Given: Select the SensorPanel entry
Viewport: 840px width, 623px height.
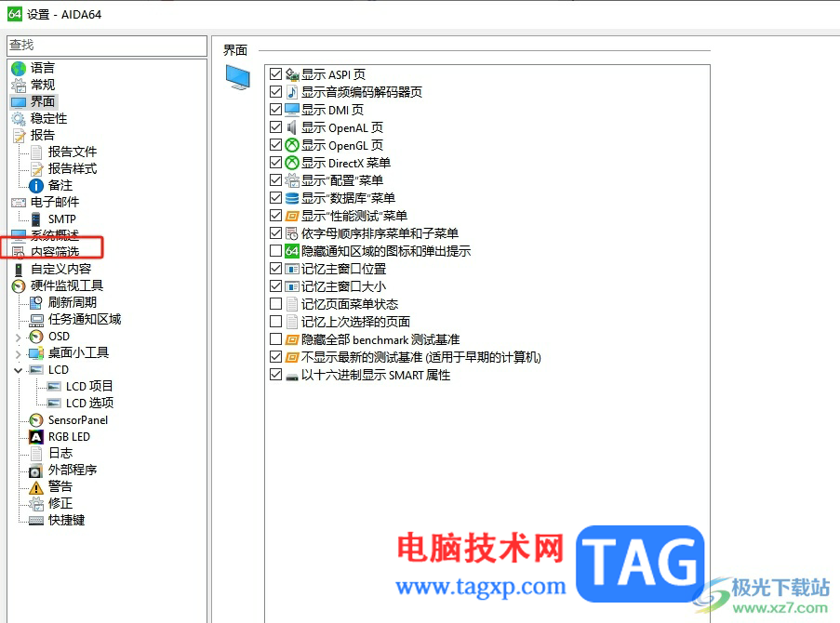Looking at the screenshot, I should [78, 420].
